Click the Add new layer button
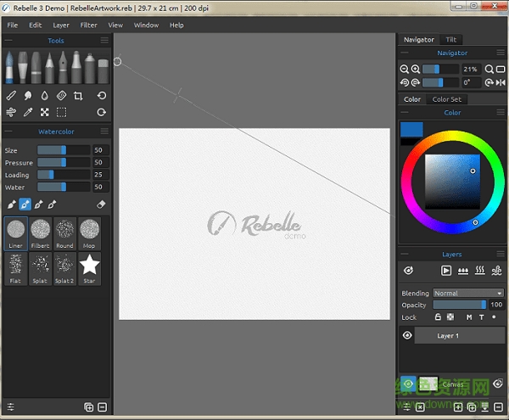The image size is (509, 420). click(x=459, y=408)
